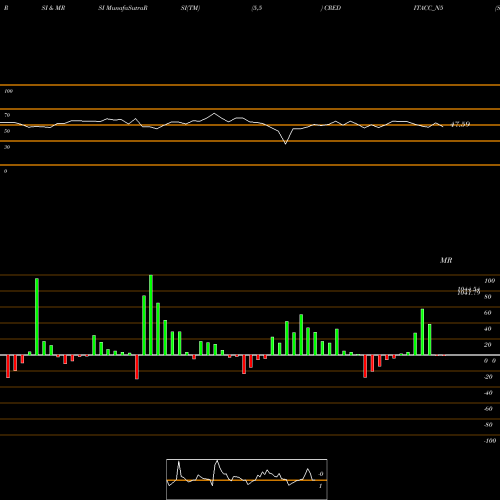Click the MR axis label -80
The width and height of the screenshot is (500, 500).
pyautogui.click(x=488, y=425)
